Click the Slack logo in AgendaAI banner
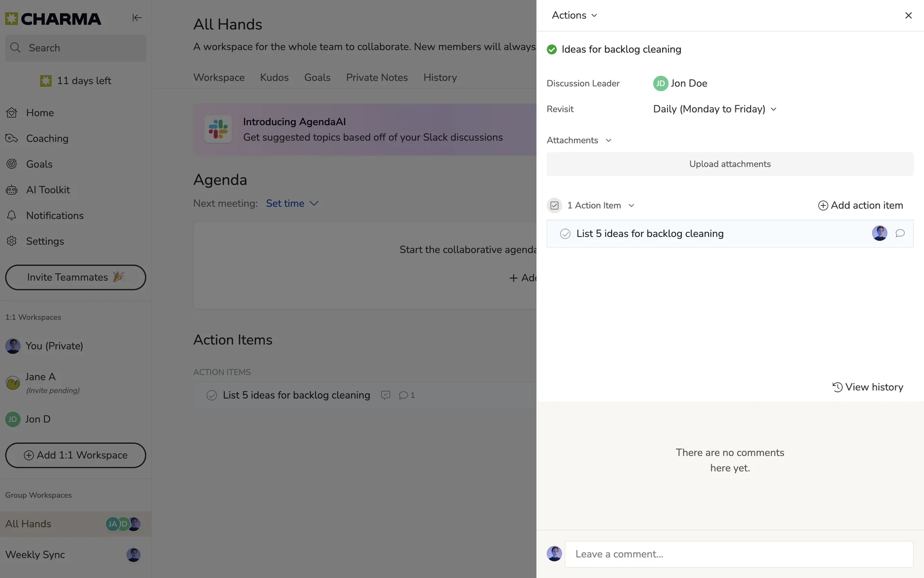 coord(218,129)
